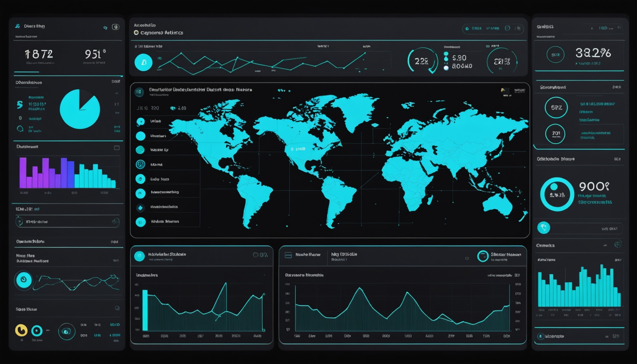Toggle the 'Meoccoanating' map layer circle

point(140,193)
